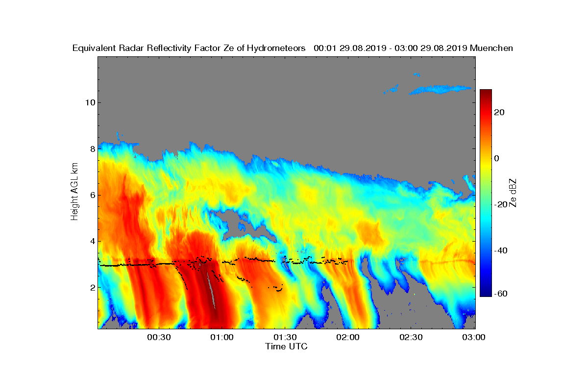Click the '-20' colorbar tick label
The image size is (588, 392).
click(501, 204)
